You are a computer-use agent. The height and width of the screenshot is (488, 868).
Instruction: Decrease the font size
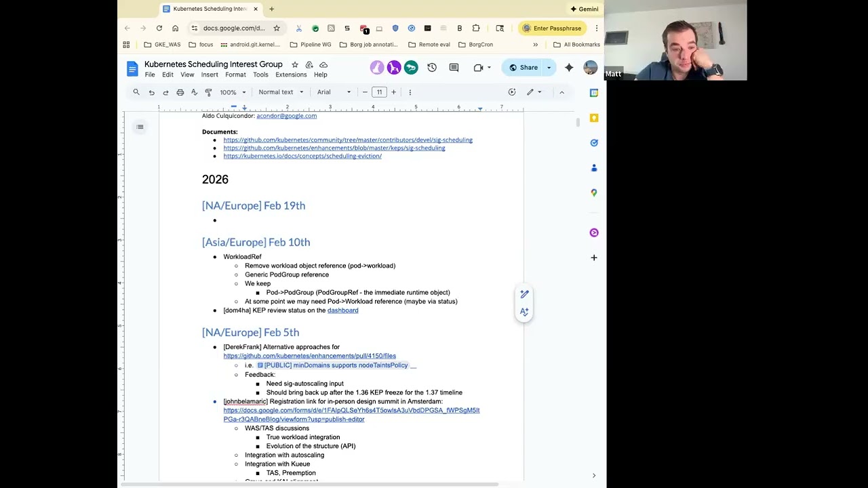(x=365, y=92)
